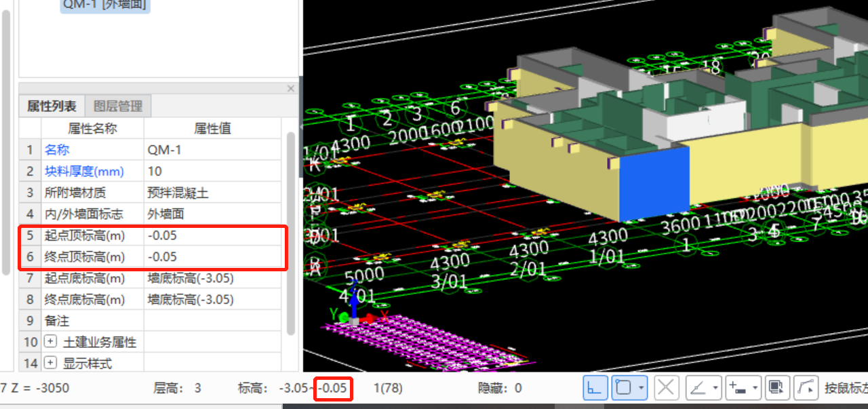Click row number 5 cell
868x409 pixels.
[30, 235]
